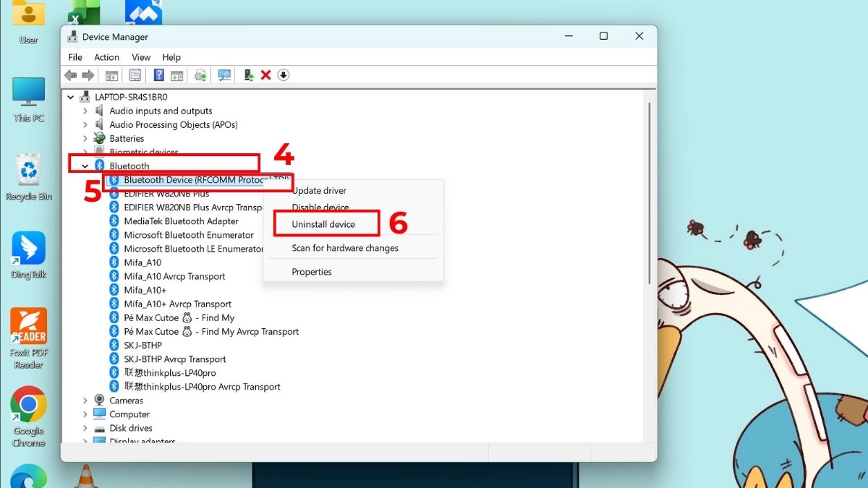Expand Audio Processing Objects (APOs) category
The height and width of the screenshot is (488, 868).
85,124
